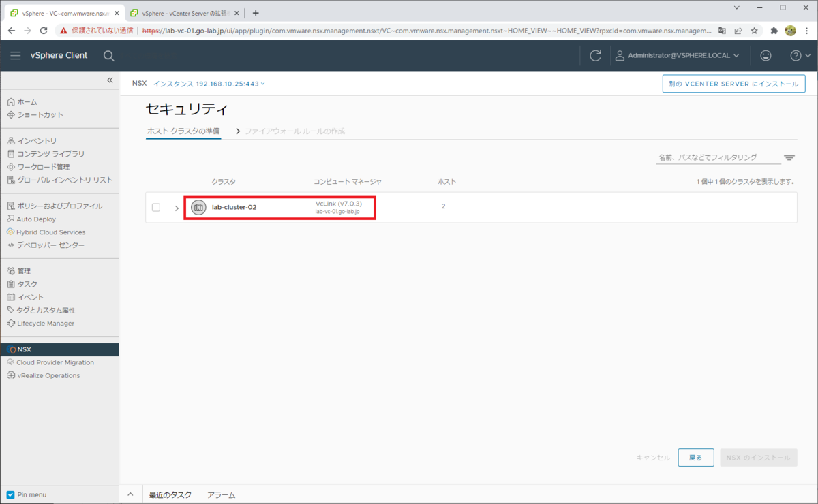Click the vSphere Client hamburger menu
Image resolution: width=818 pixels, height=504 pixels.
tap(15, 55)
